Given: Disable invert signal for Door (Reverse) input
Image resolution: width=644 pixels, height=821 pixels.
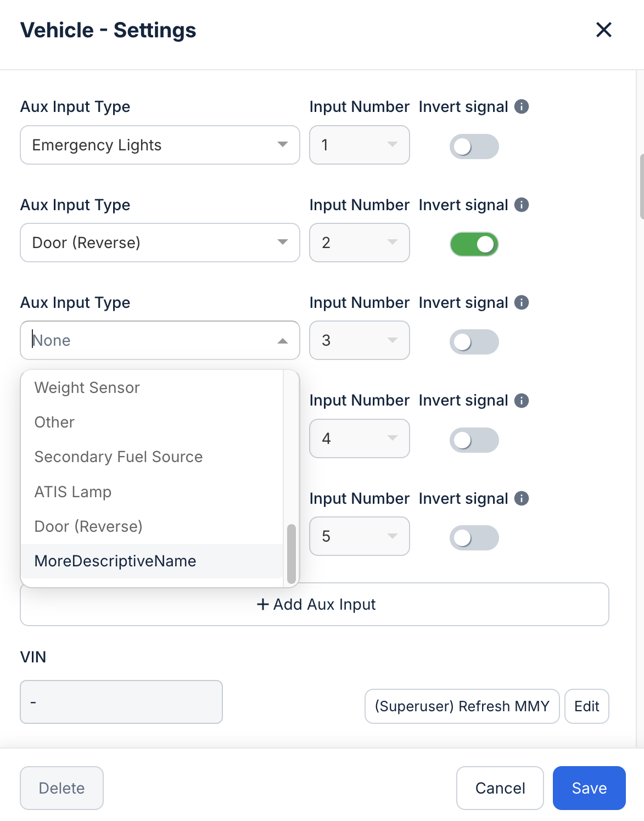Looking at the screenshot, I should pyautogui.click(x=474, y=244).
